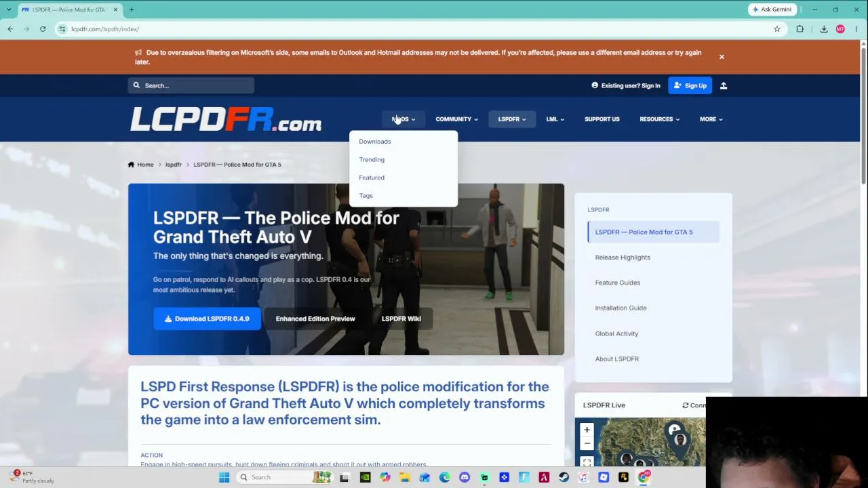
Task: Open the Enhanced Edition Preview
Action: point(315,319)
